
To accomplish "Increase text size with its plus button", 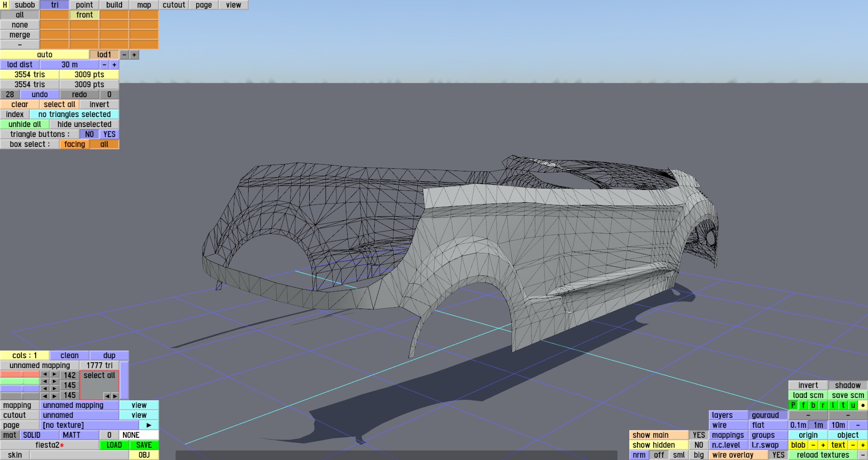I will (x=863, y=445).
